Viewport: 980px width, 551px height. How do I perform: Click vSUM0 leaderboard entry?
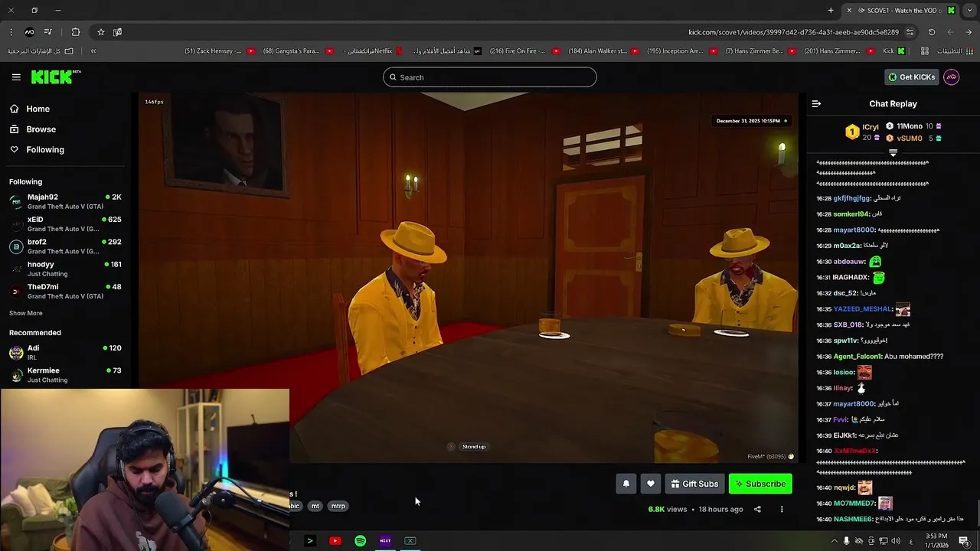point(913,139)
